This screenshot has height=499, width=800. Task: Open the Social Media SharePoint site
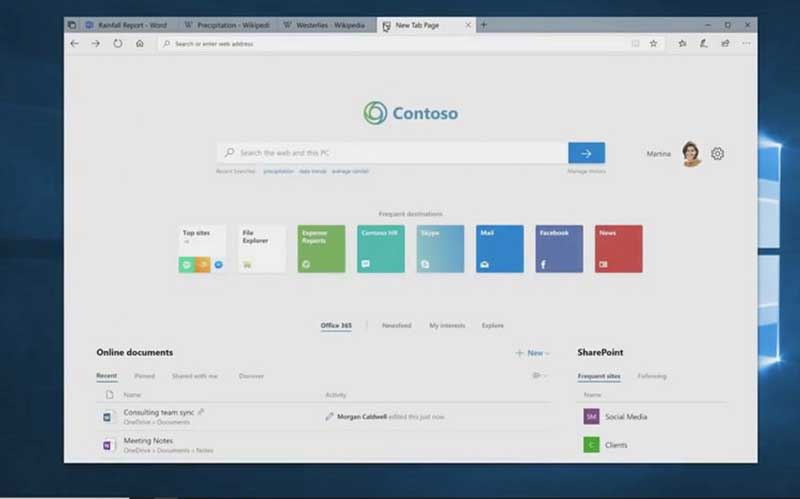pyautogui.click(x=616, y=417)
